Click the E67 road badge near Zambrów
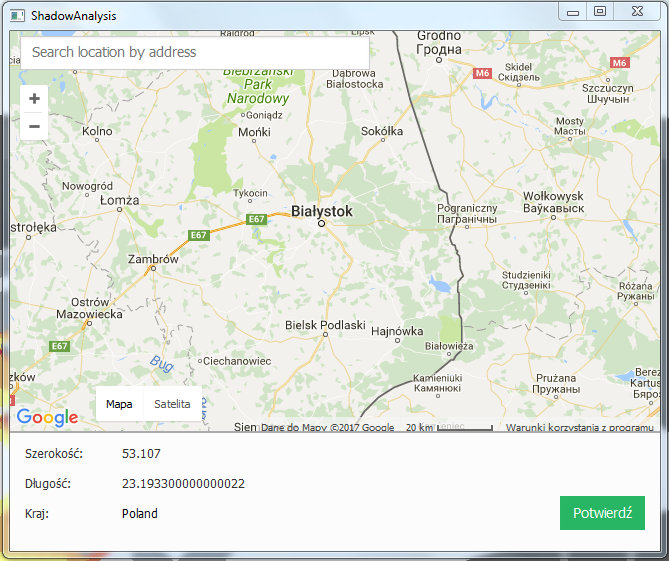The height and width of the screenshot is (561, 669). [x=198, y=235]
